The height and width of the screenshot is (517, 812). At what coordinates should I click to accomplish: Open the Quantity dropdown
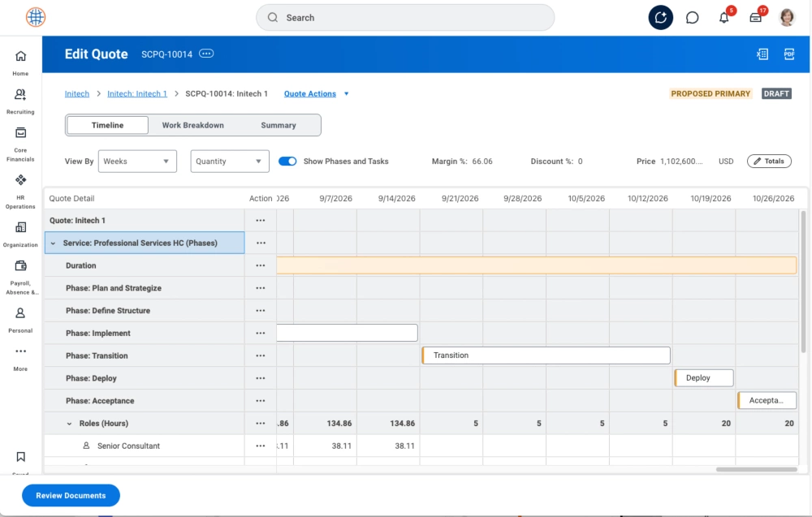(230, 162)
